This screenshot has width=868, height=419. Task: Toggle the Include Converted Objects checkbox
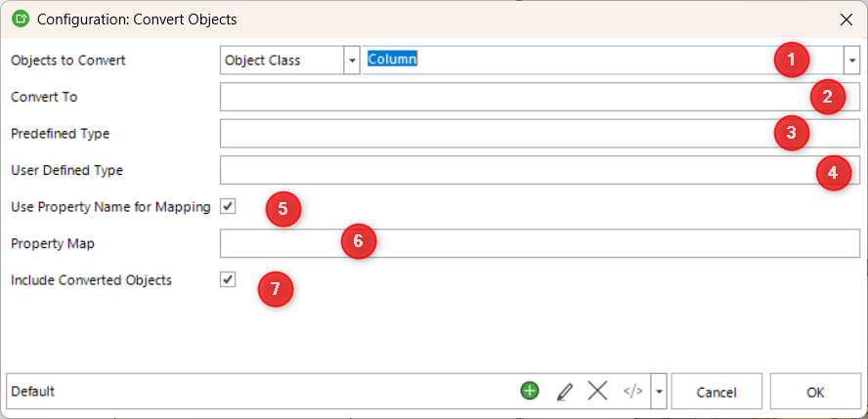coord(228,280)
